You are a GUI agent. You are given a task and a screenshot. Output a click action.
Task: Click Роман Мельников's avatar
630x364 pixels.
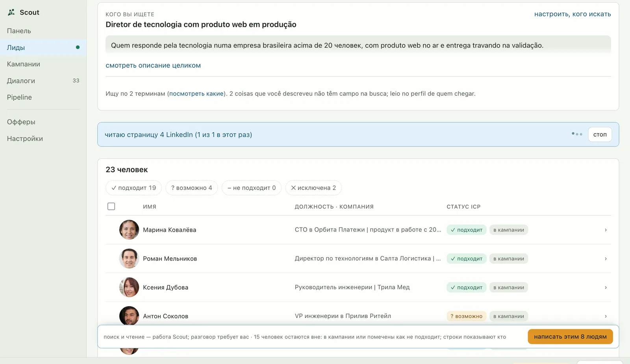point(129,259)
